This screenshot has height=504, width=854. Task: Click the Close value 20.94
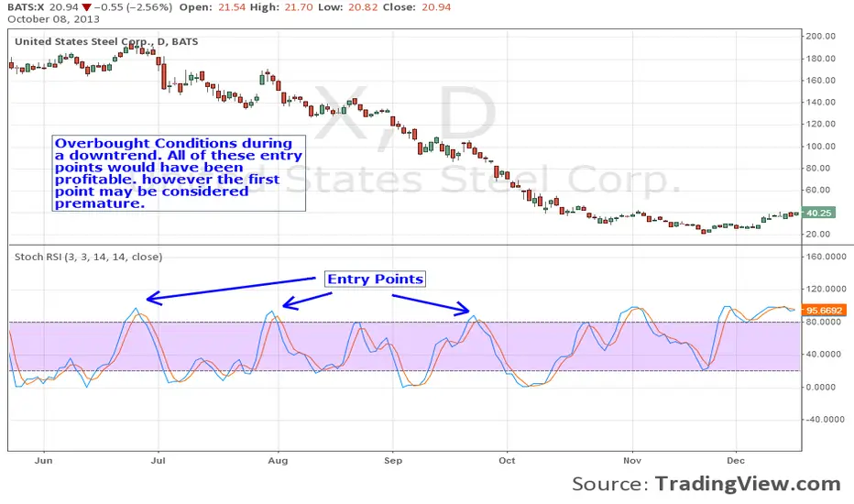point(436,7)
